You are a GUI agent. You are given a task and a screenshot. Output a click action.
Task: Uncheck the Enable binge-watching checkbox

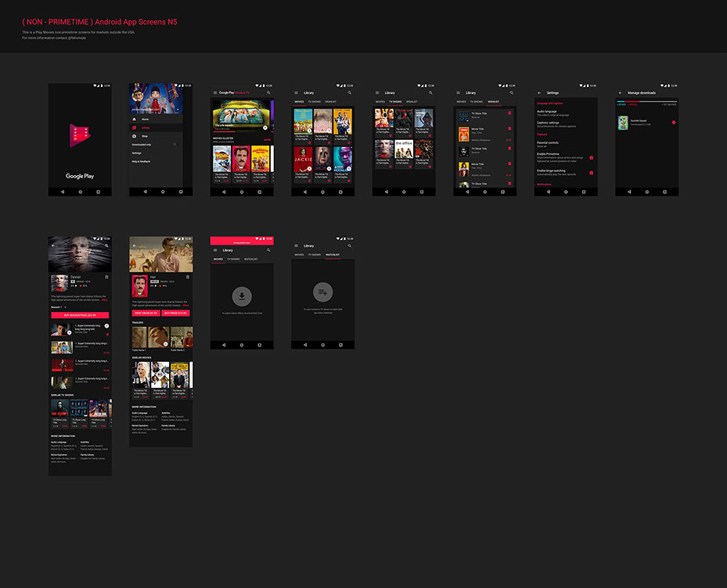(x=591, y=172)
